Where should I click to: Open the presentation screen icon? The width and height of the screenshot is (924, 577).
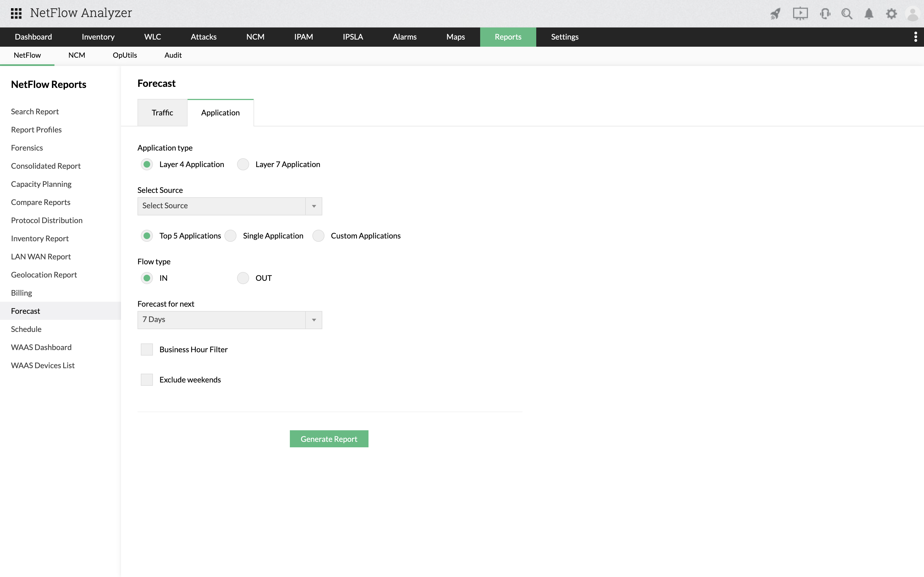point(800,14)
